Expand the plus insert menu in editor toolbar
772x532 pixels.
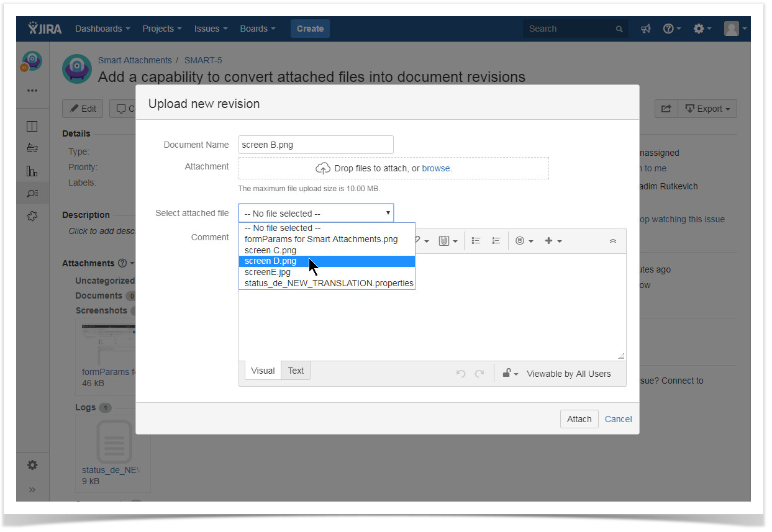pyautogui.click(x=553, y=241)
